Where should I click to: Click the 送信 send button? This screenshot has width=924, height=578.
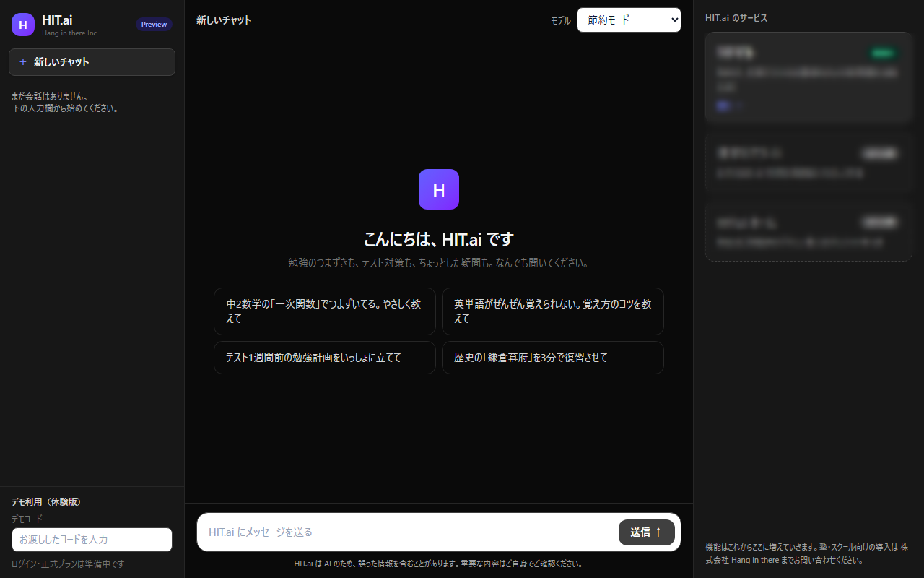(x=647, y=532)
